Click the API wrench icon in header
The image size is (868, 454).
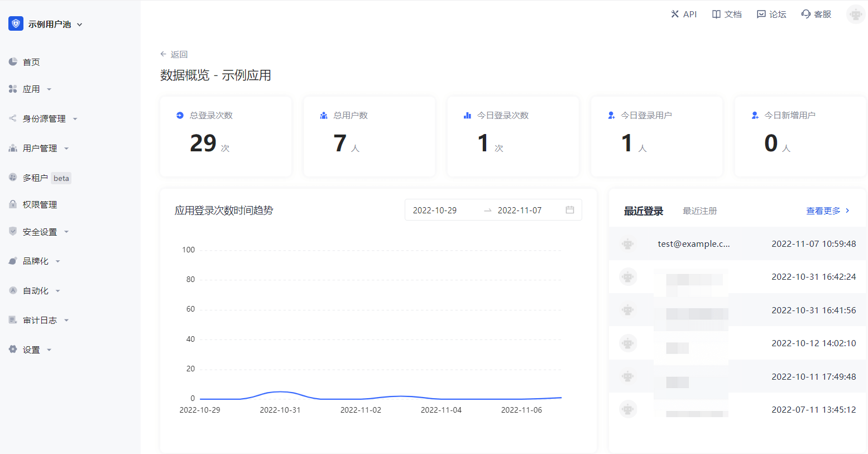[675, 15]
